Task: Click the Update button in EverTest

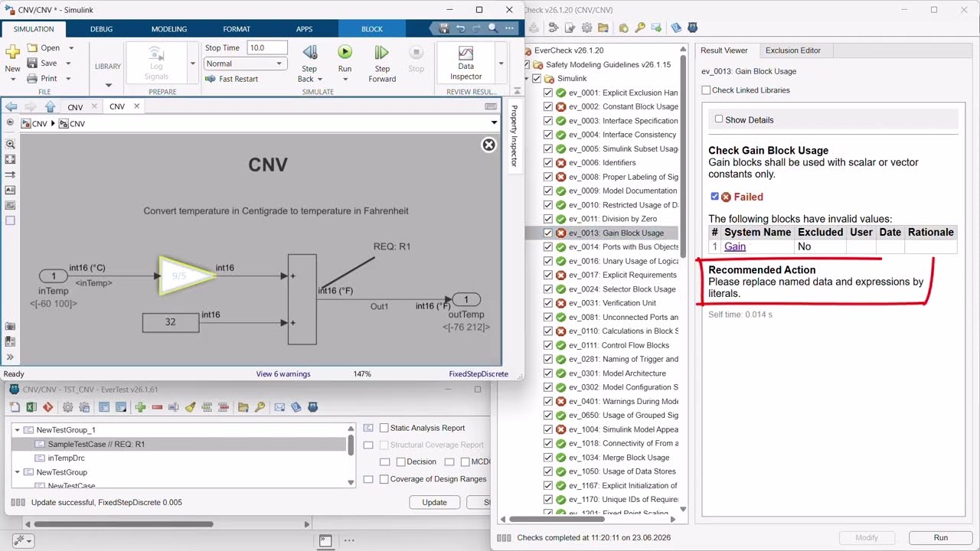Action: tap(434, 502)
